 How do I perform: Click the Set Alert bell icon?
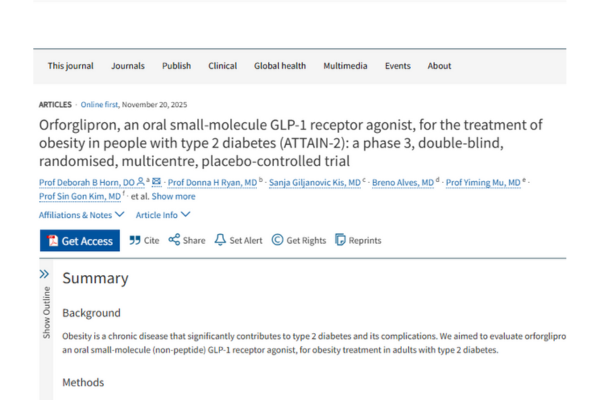click(220, 240)
